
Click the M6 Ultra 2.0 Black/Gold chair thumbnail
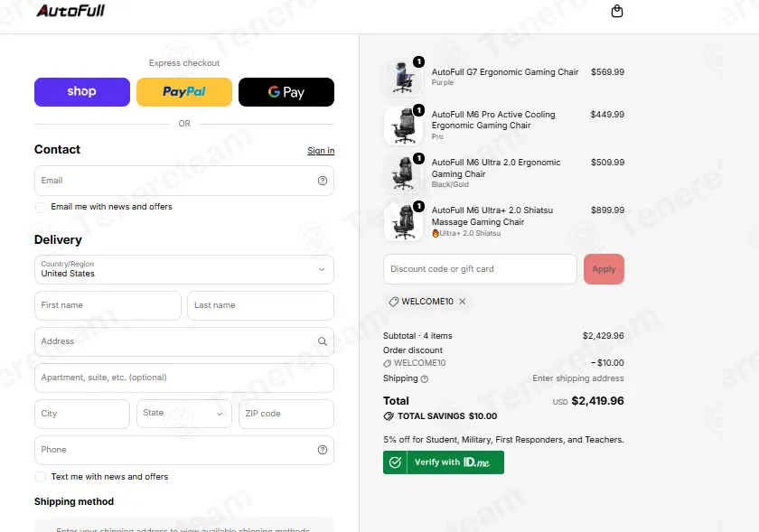403,173
